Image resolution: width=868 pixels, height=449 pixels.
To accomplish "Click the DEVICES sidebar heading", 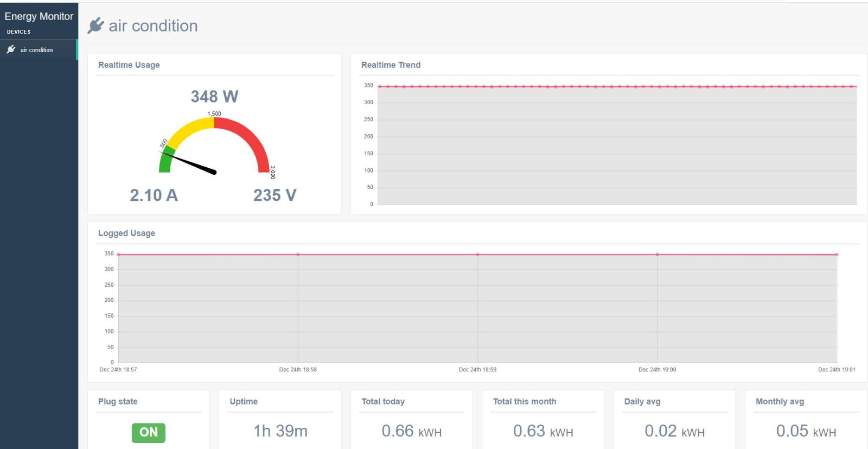I will point(18,32).
